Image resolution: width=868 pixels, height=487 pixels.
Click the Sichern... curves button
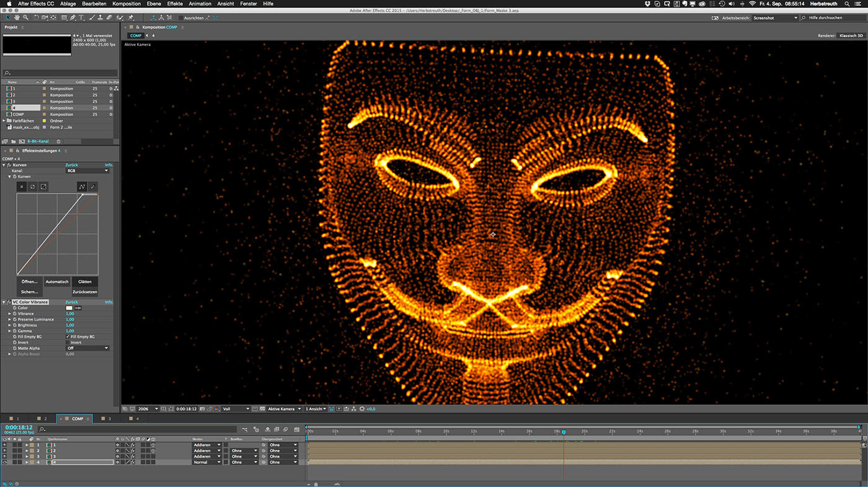(x=30, y=291)
